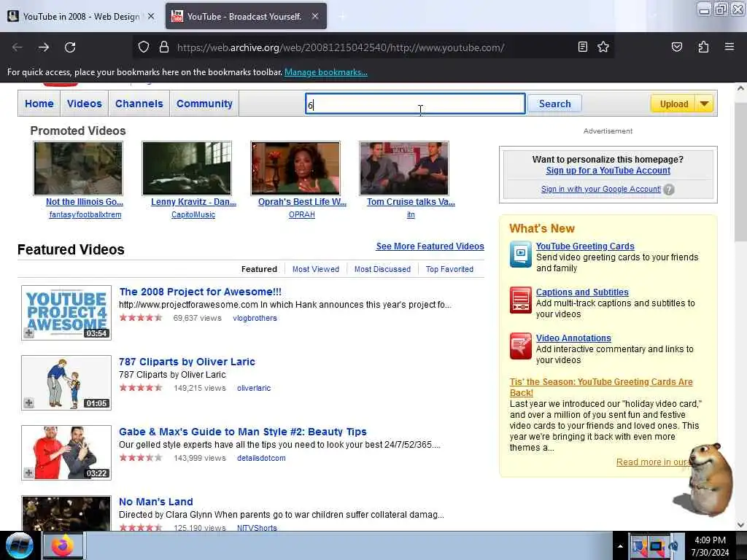Click the YouTube Greeting Cards link
The width and height of the screenshot is (747, 560).
click(x=585, y=246)
